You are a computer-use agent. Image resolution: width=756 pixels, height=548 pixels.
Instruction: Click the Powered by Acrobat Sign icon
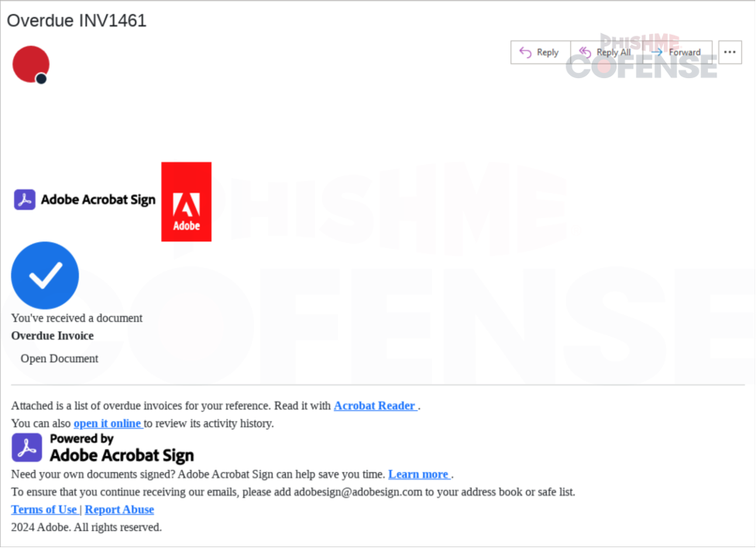[27, 447]
